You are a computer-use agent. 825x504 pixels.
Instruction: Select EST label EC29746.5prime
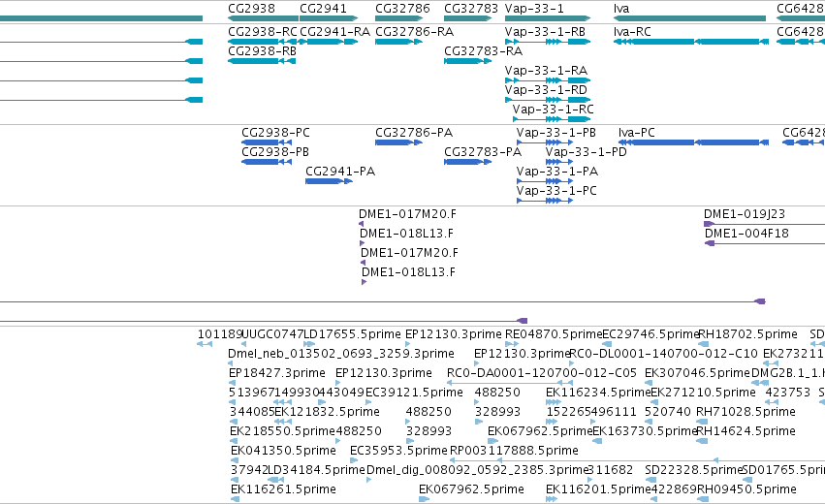[650, 334]
